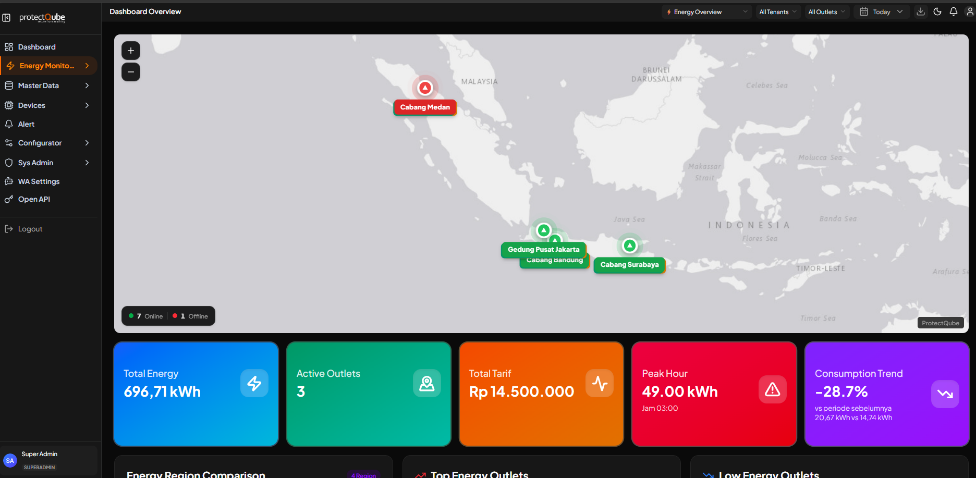Image resolution: width=976 pixels, height=478 pixels.
Task: Expand the Energy Monitoring submenu chevron
Action: coord(87,65)
